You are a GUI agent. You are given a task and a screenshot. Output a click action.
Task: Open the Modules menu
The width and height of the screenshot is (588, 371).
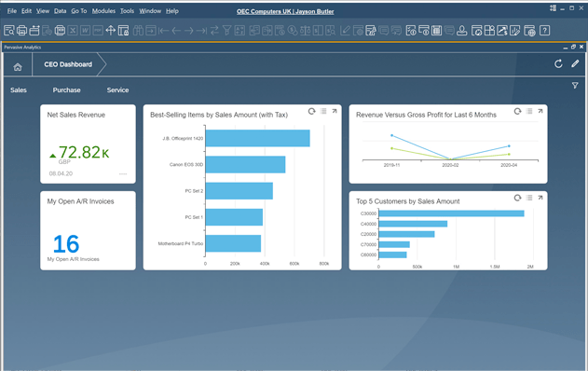(103, 11)
